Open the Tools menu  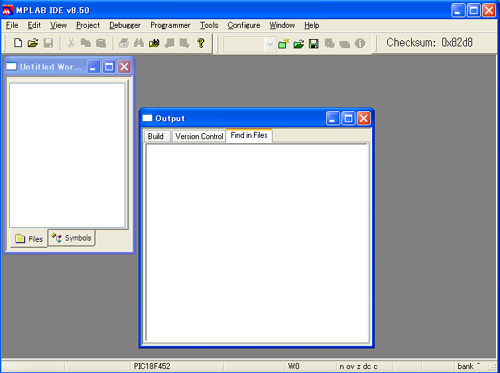[x=209, y=25]
